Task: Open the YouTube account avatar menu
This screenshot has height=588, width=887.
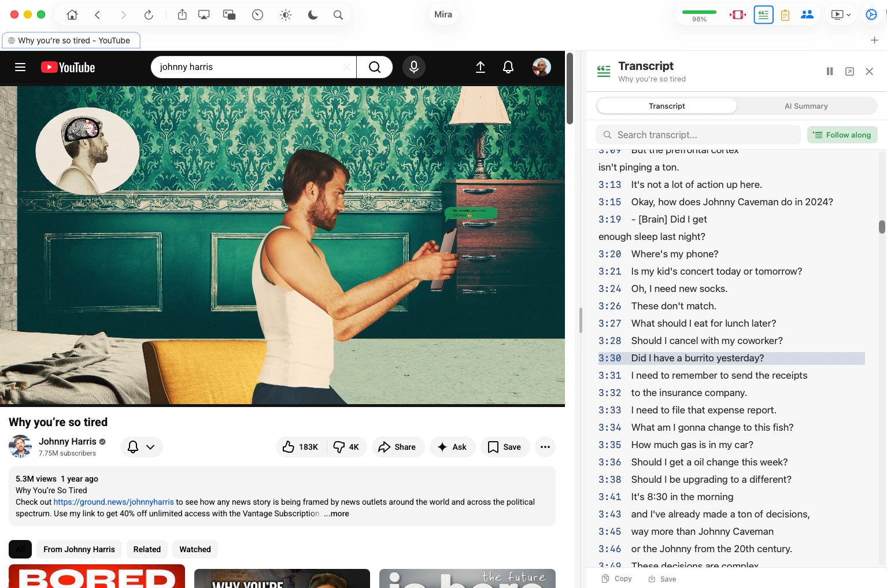Action: pos(542,67)
